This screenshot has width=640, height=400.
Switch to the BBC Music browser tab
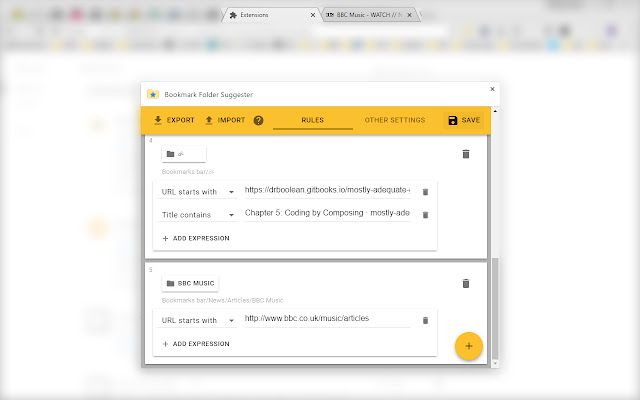click(x=369, y=15)
